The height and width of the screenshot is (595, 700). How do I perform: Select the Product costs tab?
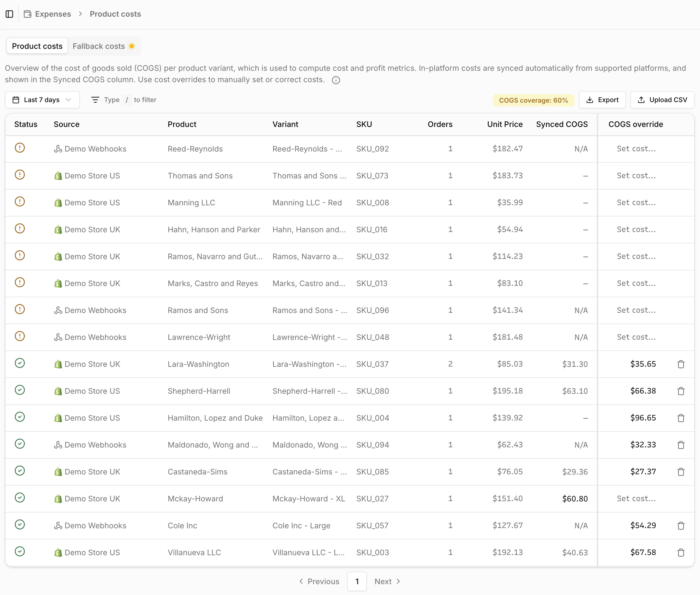pyautogui.click(x=37, y=46)
